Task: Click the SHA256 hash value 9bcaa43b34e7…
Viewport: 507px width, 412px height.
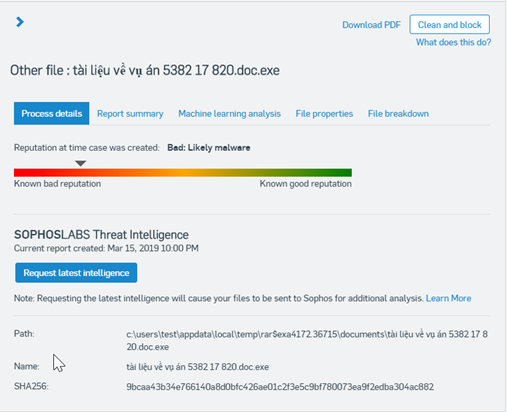Action: tap(280, 387)
